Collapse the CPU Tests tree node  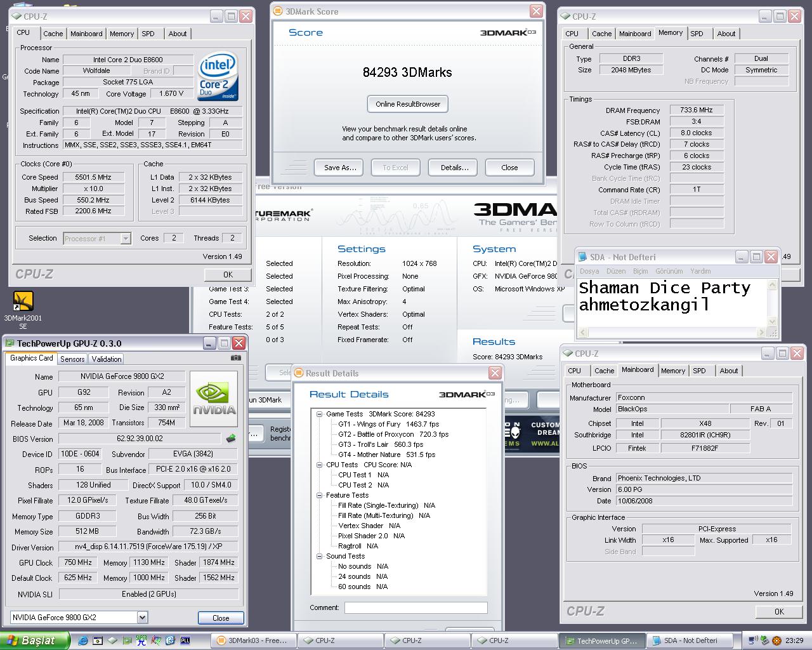click(320, 465)
